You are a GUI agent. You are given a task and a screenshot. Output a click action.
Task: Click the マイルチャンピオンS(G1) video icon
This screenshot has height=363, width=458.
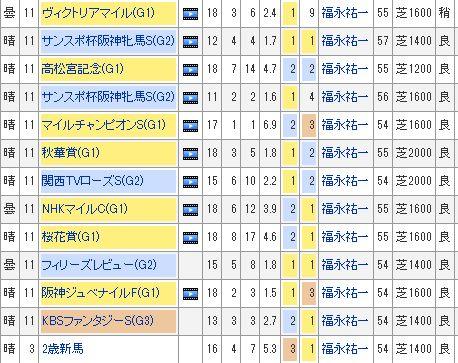(191, 126)
